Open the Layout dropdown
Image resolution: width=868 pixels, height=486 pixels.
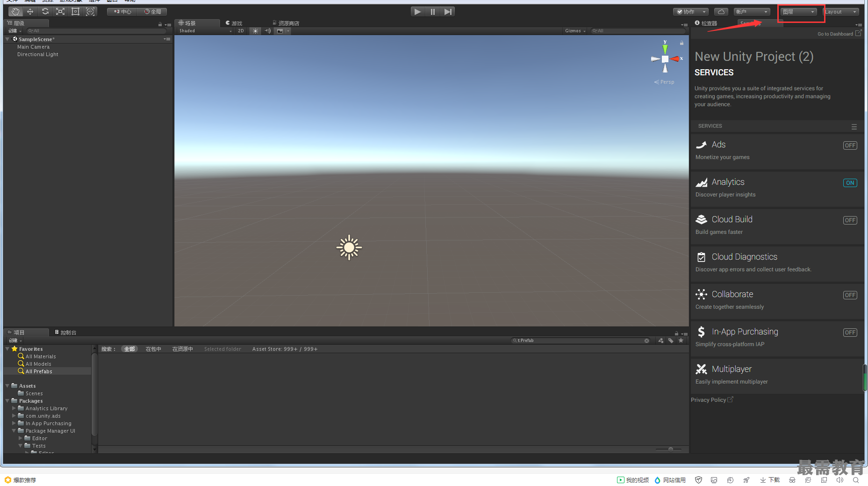(840, 12)
